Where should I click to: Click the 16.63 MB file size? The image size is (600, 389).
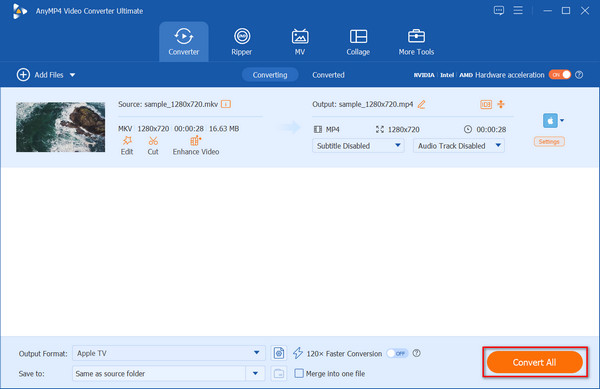224,129
